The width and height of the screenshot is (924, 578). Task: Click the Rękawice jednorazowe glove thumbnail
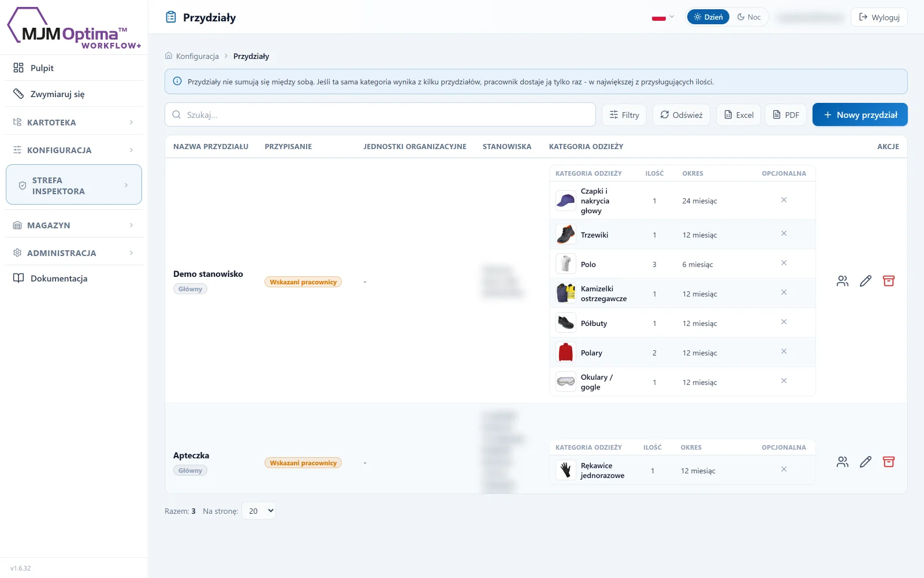coord(566,470)
